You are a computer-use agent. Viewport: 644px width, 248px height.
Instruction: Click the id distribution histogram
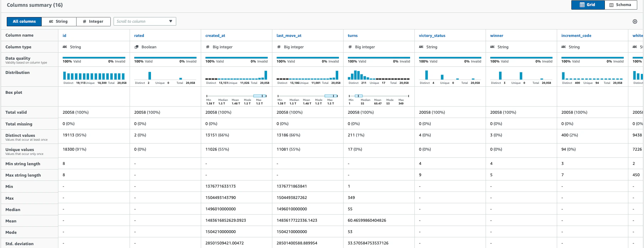coord(94,75)
